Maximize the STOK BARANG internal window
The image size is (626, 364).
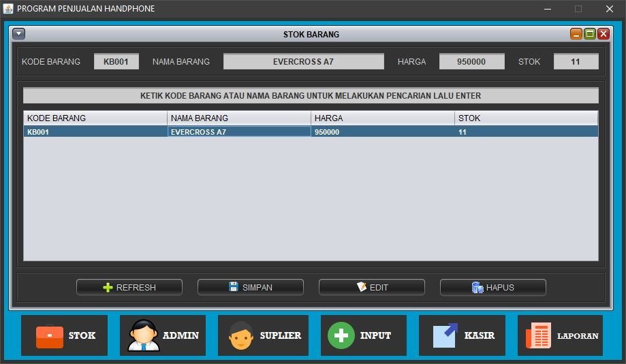click(590, 34)
